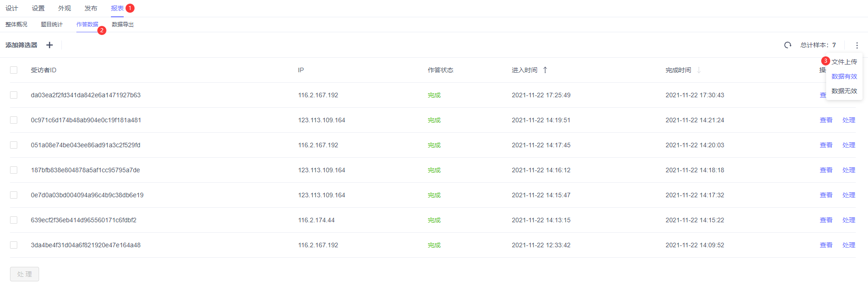Check the row with entry time 14:16:12
The width and height of the screenshot is (868, 300).
click(x=14, y=170)
